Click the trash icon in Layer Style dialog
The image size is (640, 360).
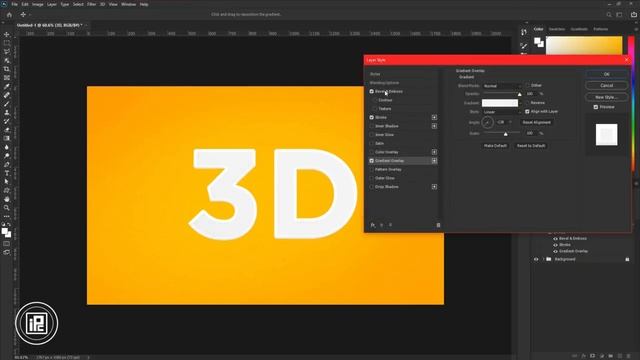438,225
